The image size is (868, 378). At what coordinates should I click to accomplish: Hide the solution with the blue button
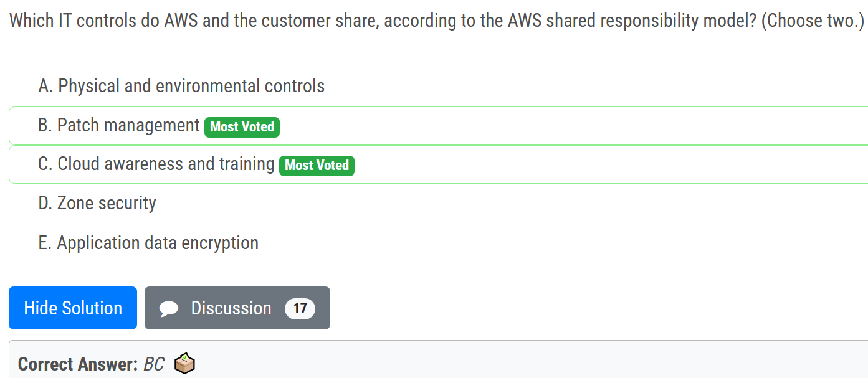tap(73, 308)
